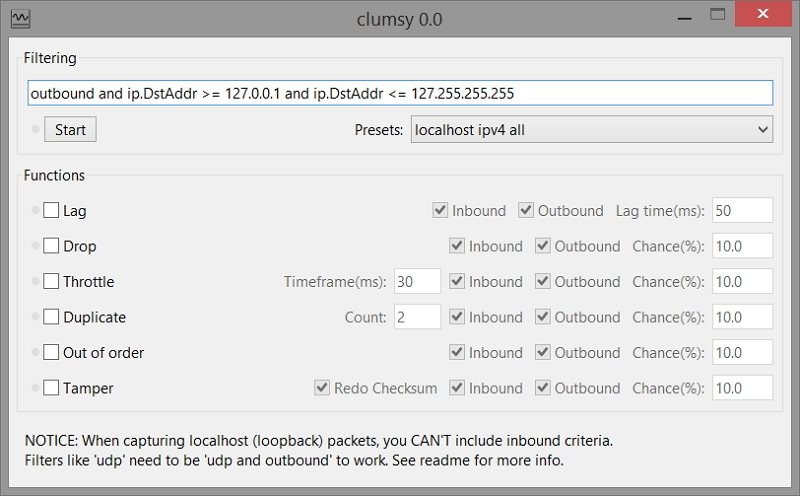The image size is (800, 496).
Task: Uncheck Inbound for the Lag function
Action: pyautogui.click(x=440, y=210)
